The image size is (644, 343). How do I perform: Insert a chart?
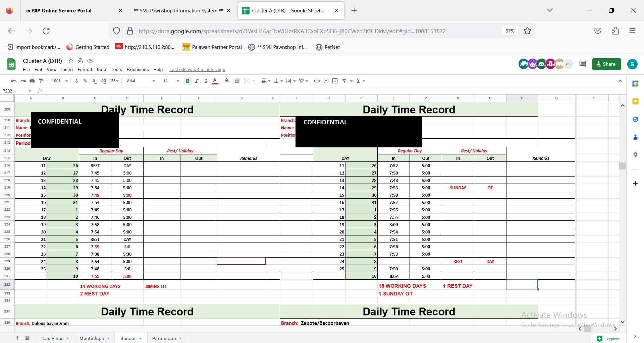(x=335, y=81)
